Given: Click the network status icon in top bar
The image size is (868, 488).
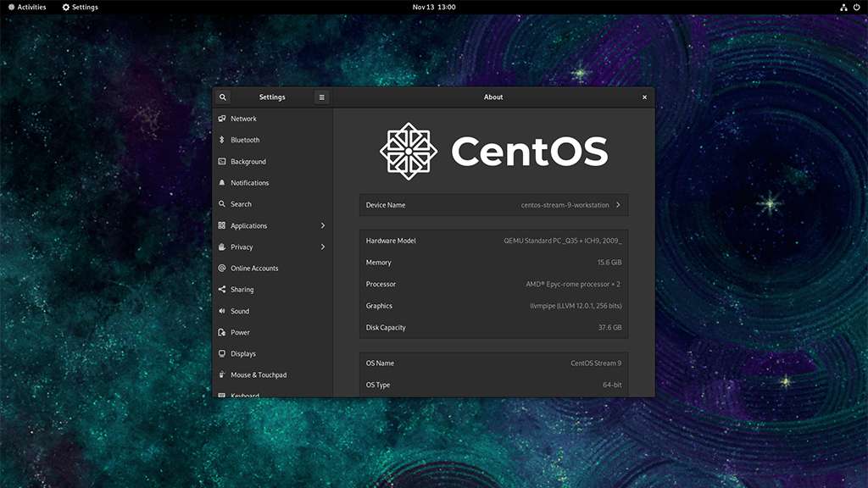Looking at the screenshot, I should (x=843, y=7).
